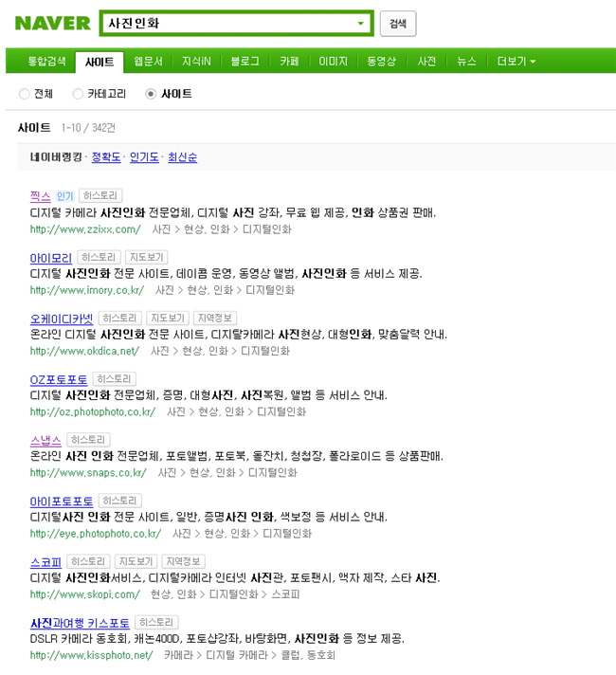Click the NAVER logo

tap(52, 24)
